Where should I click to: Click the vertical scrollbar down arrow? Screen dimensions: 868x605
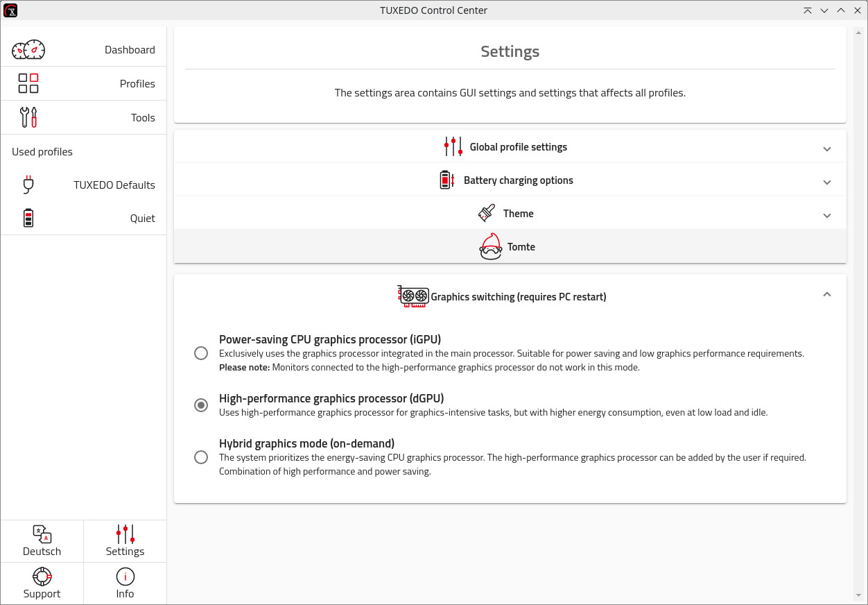(859, 595)
